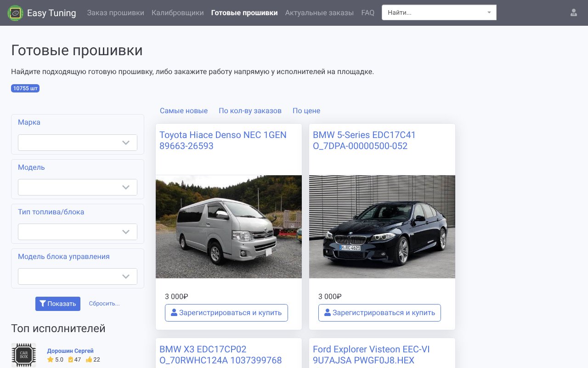The height and width of the screenshot is (368, 588).
Task: Open the Тип топлива/блока dropdown
Action: [77, 232]
